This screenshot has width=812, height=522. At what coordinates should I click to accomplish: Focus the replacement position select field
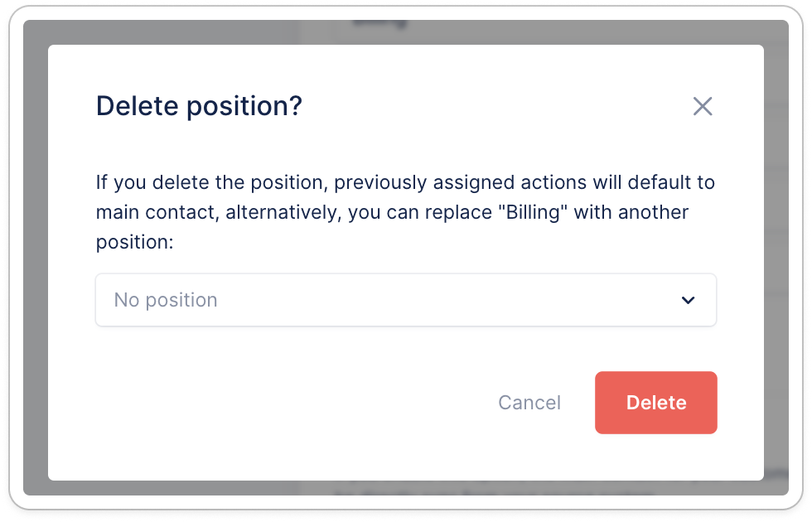pyautogui.click(x=406, y=300)
